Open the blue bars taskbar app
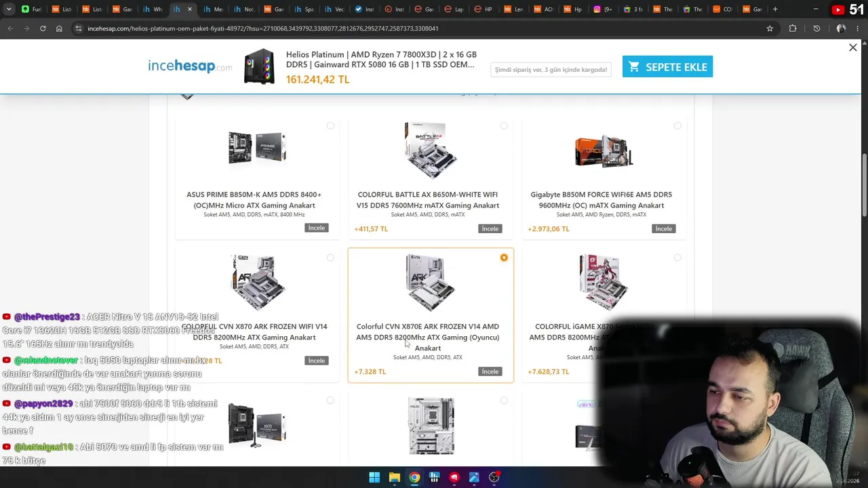Image resolution: width=868 pixels, height=488 pixels. click(x=434, y=477)
